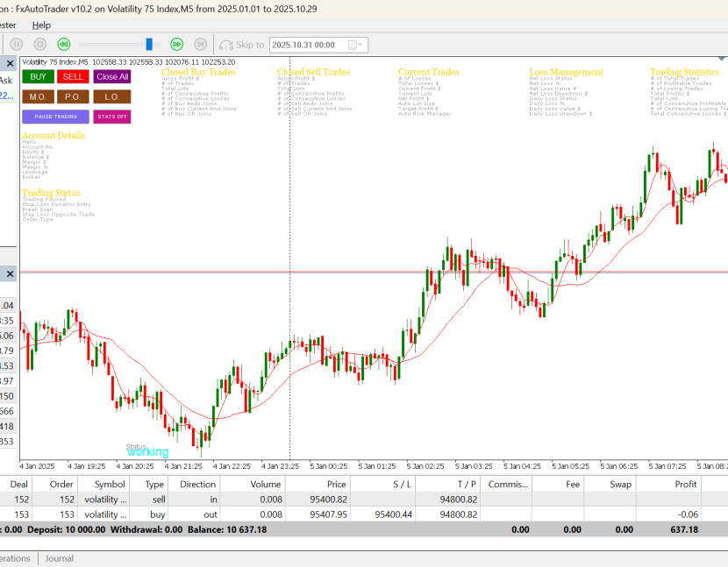Switch to the Journal tab

point(60,558)
